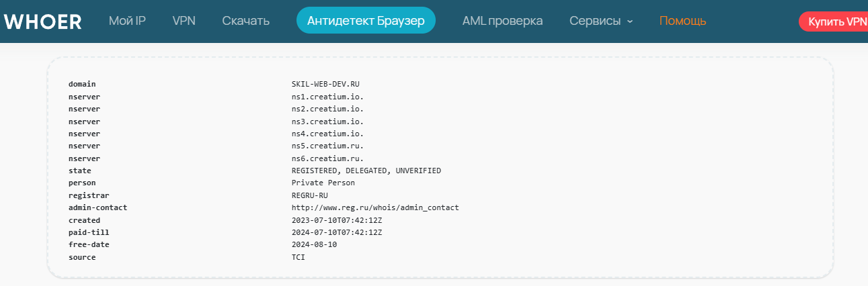868x286 pixels.
Task: Click created date 2023-07-10T07:42:12Z
Action: tap(337, 220)
